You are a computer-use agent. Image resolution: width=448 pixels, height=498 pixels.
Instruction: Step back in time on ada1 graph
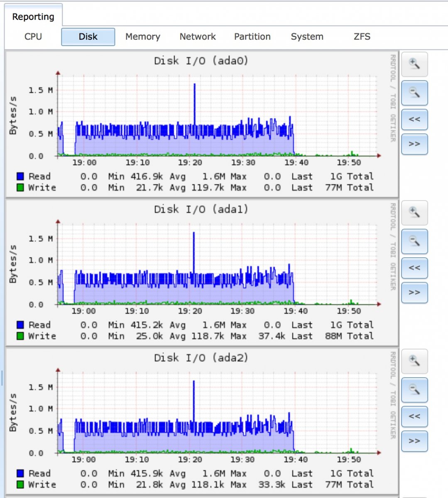[x=414, y=268]
